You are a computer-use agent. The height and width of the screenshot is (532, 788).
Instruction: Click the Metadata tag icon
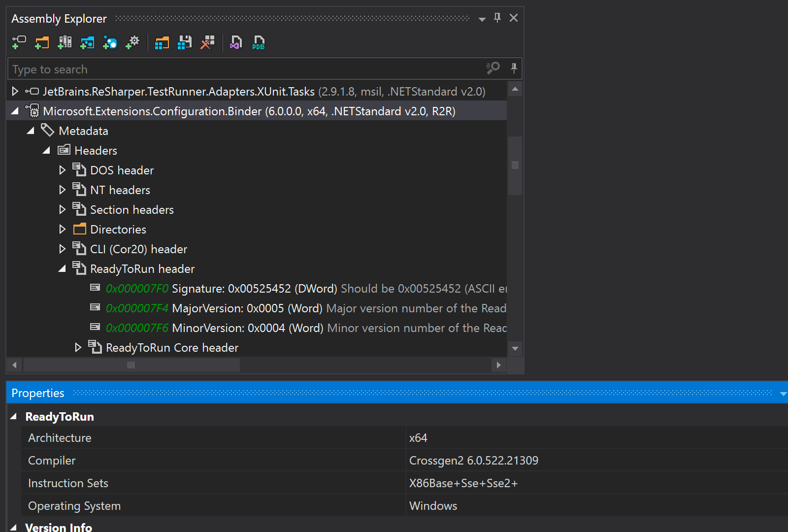[x=47, y=130]
